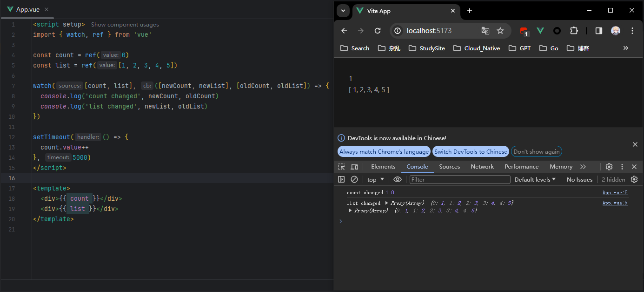This screenshot has height=292, width=644.
Task: Open the Extensions puzzle menu
Action: tap(574, 31)
